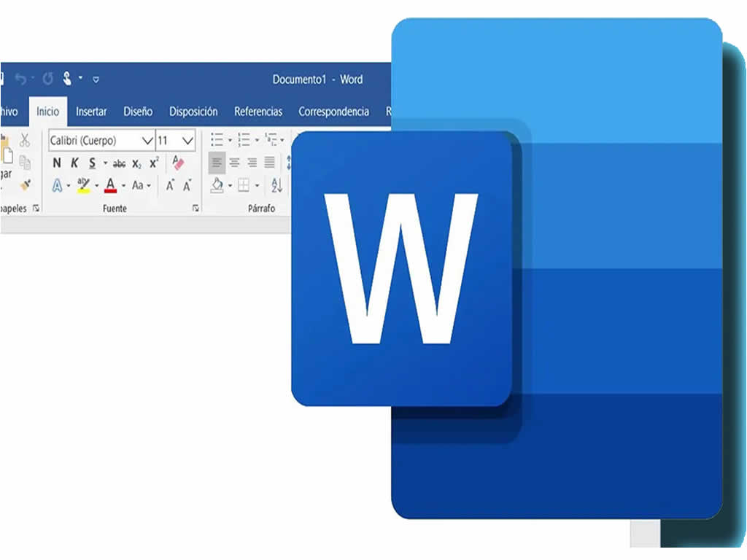Screen dimensions: 747x560
Task: Apply subscript with the X₂ icon
Action: tap(136, 163)
